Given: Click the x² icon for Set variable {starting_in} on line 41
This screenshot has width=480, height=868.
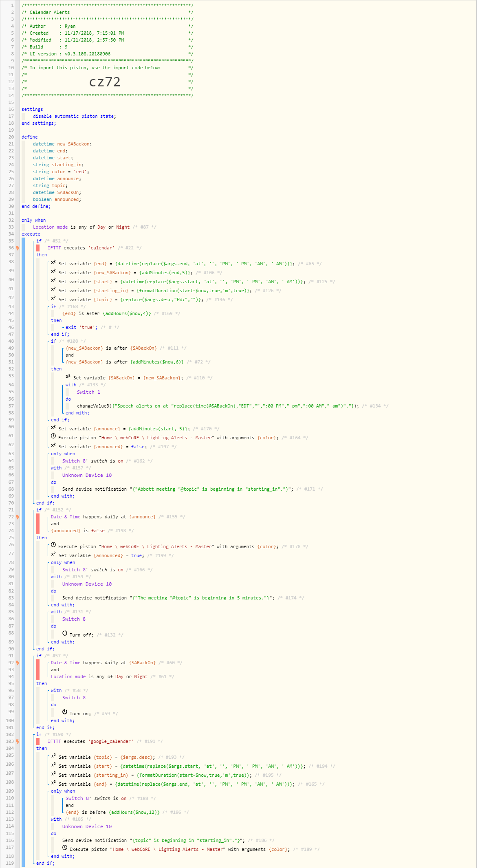Looking at the screenshot, I should click(53, 289).
